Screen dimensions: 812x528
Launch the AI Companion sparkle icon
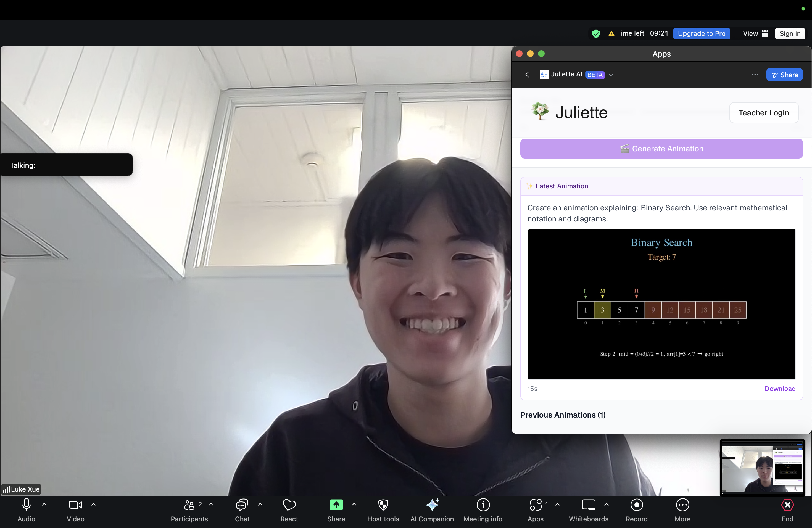432,505
